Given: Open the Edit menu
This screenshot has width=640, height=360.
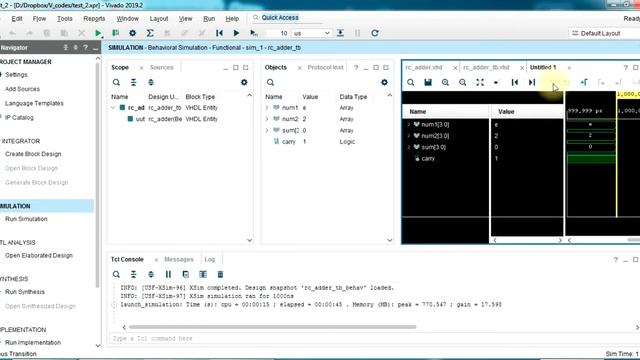Looking at the screenshot, I should point(17,19).
